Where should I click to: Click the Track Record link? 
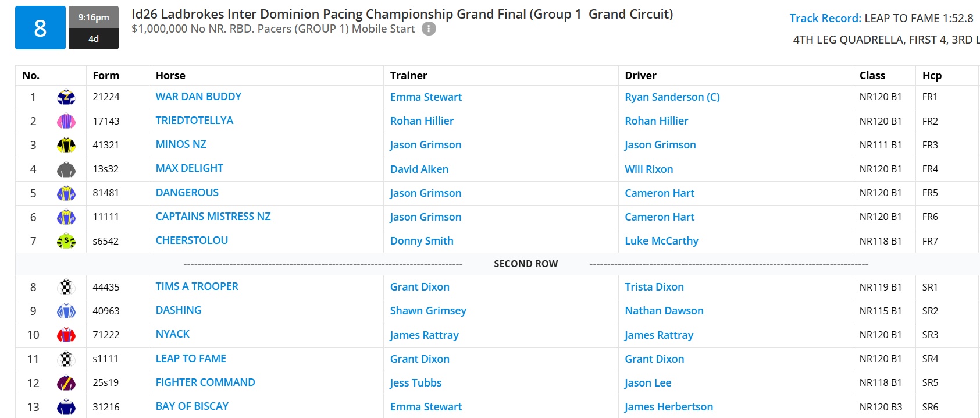(825, 18)
